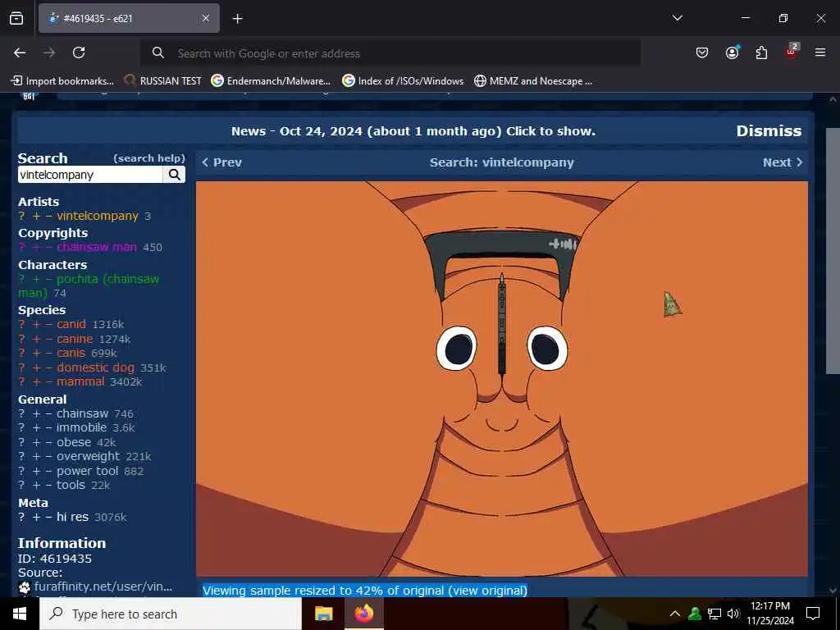This screenshot has width=840, height=630.
Task: Open a new browser tab
Action: point(237,19)
